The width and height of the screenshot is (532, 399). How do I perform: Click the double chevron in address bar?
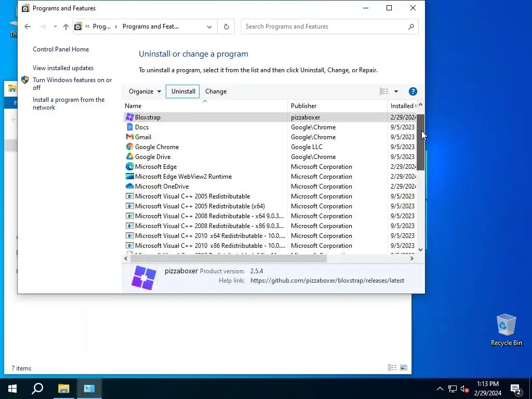point(87,26)
